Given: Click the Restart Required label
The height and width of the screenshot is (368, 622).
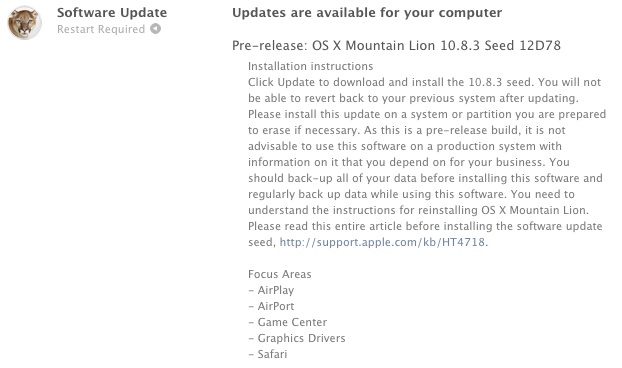Looking at the screenshot, I should (101, 29).
